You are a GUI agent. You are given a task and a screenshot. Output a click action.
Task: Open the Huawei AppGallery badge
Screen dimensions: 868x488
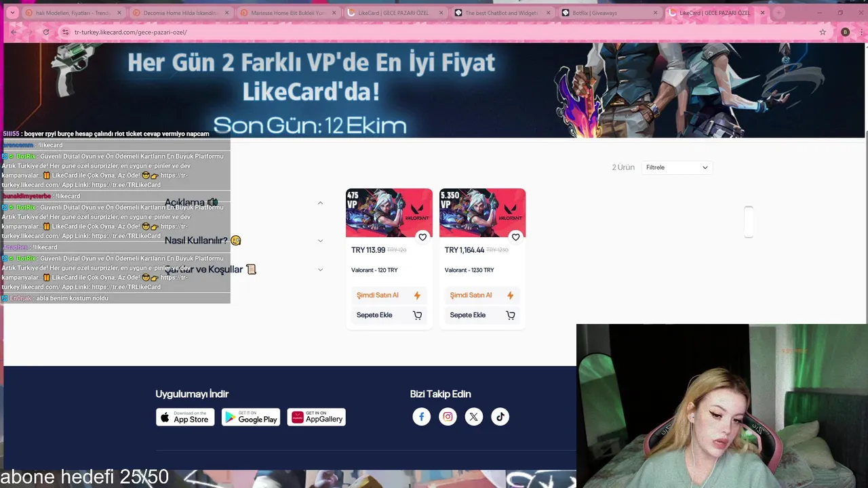pyautogui.click(x=317, y=417)
